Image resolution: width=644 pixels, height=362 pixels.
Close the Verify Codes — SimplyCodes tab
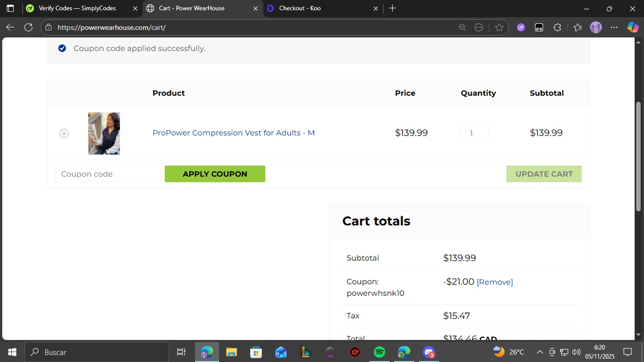tap(135, 9)
